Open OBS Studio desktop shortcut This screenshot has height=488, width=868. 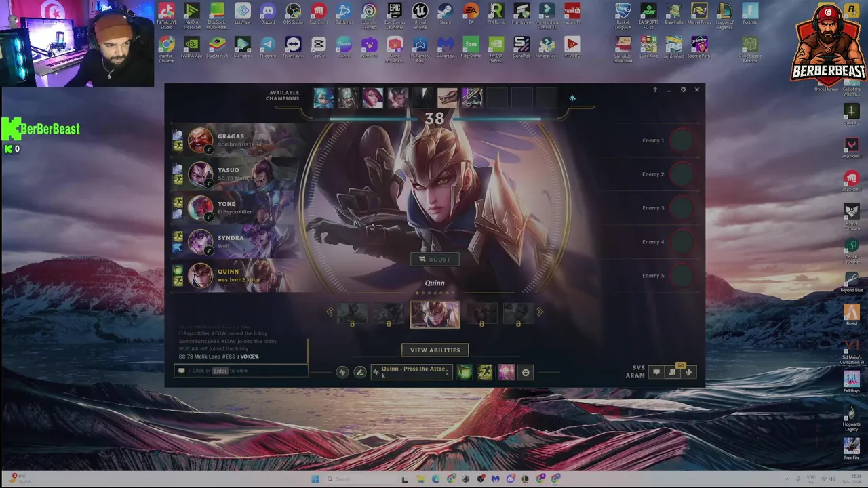pos(294,14)
